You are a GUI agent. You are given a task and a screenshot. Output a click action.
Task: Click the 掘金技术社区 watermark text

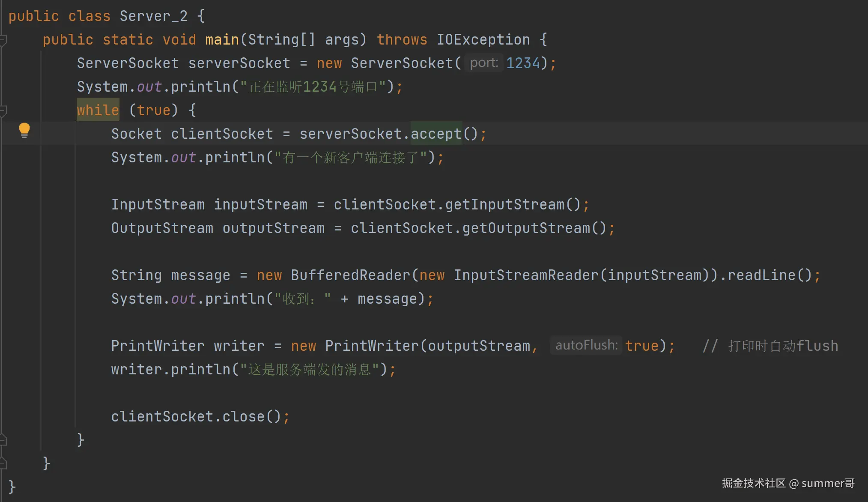(753, 483)
